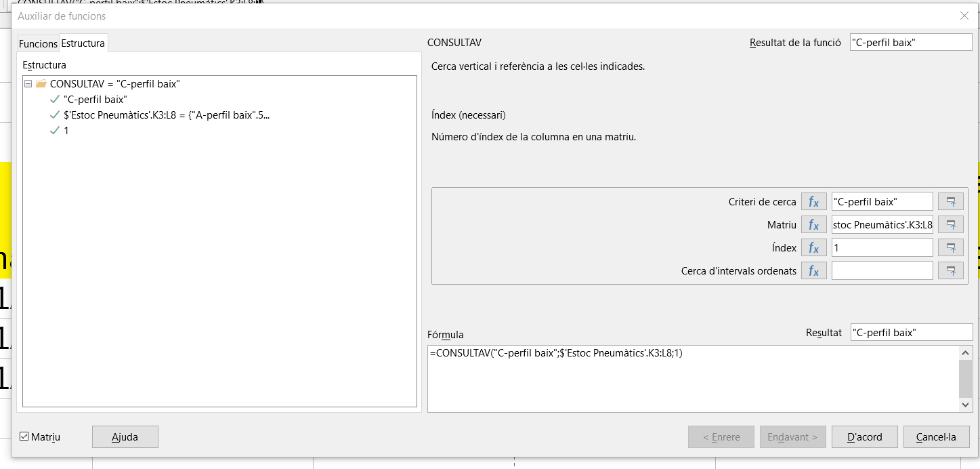The height and width of the screenshot is (469, 980).
Task: Switch to the Funcions tab
Action: click(x=38, y=43)
